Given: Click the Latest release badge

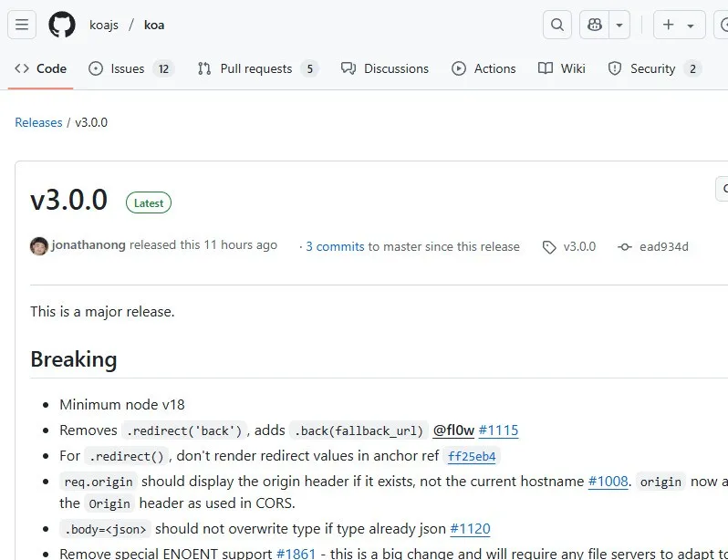Looking at the screenshot, I should tap(149, 202).
